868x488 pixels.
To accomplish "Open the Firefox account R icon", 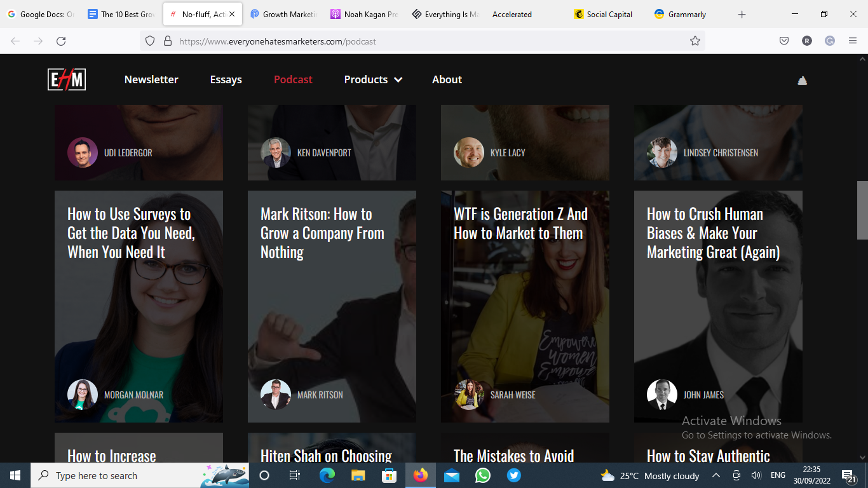I will [807, 41].
